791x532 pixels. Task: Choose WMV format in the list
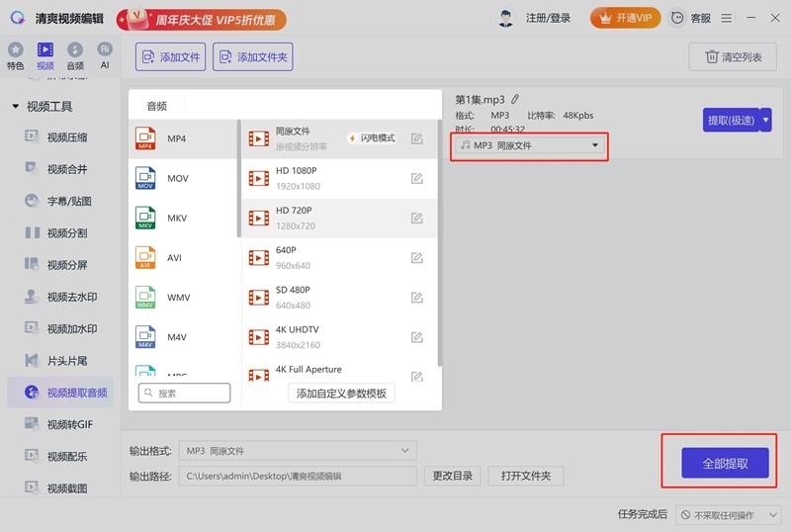(183, 298)
